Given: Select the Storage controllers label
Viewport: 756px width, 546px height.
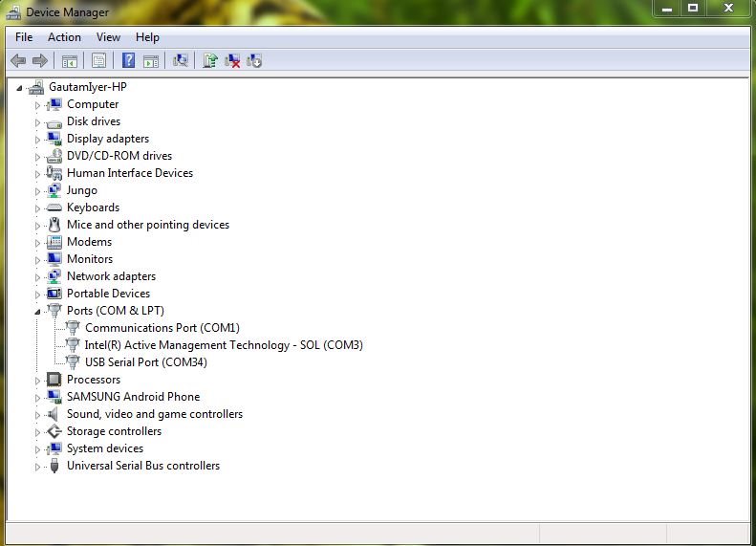Looking at the screenshot, I should tap(115, 431).
